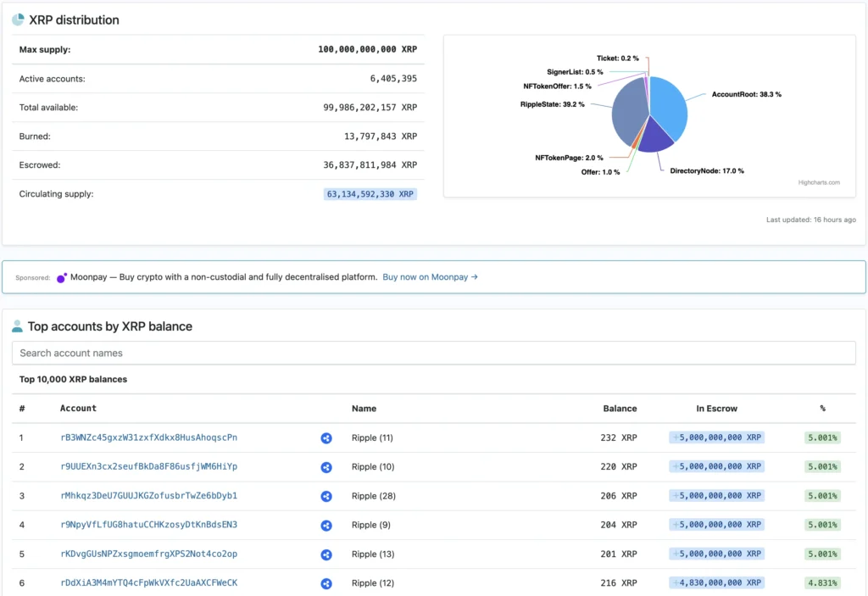Click the XRP icon next to Ripple (13)
This screenshot has width=868, height=596.
(326, 554)
